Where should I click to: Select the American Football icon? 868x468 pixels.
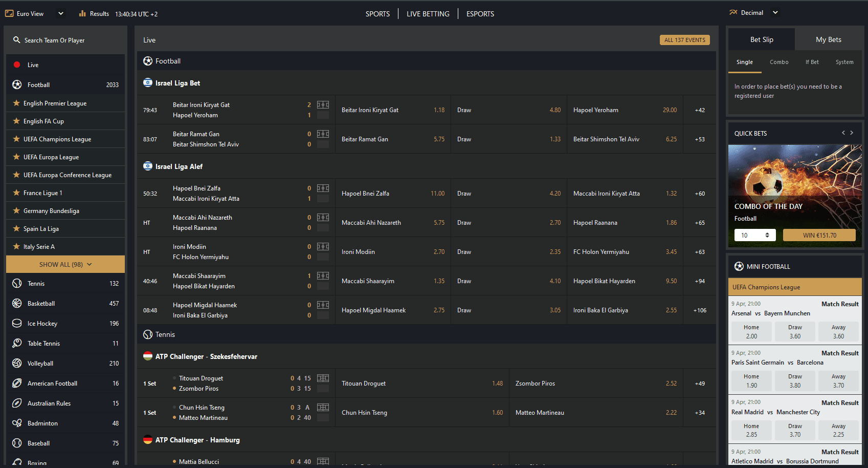17,384
